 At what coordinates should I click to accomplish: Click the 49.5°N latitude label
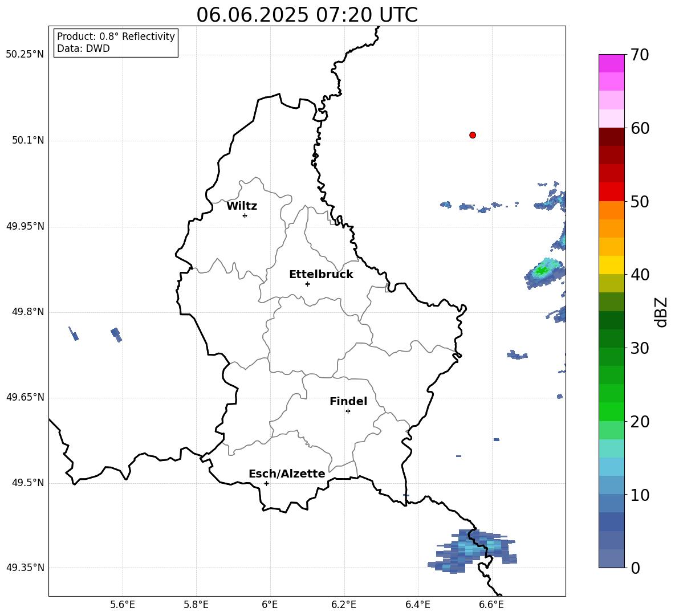tap(28, 483)
